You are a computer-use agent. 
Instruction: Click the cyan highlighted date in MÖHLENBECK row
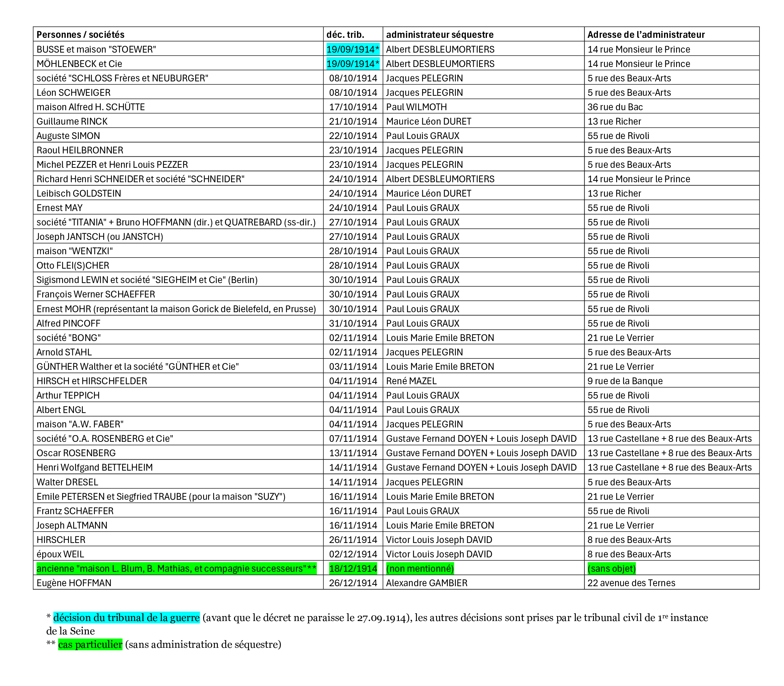[352, 64]
